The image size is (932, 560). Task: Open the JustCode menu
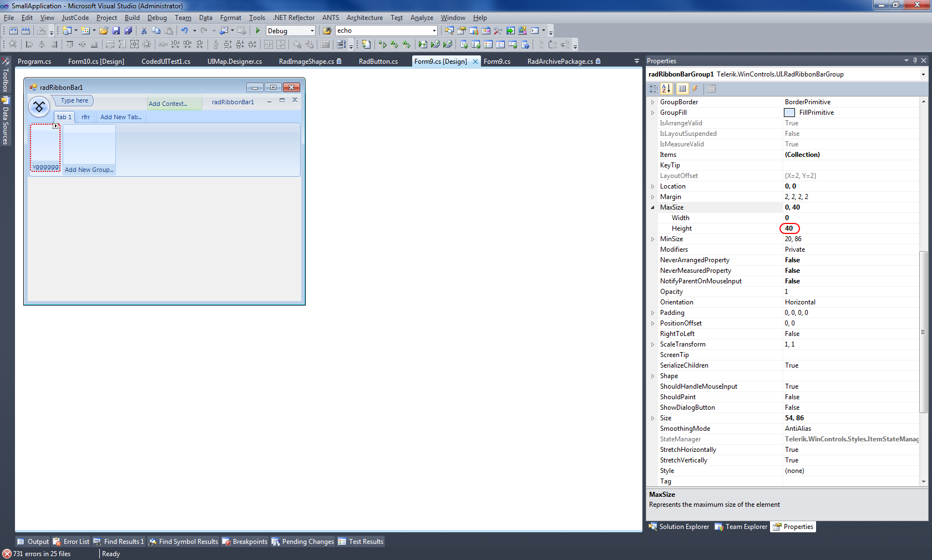(75, 18)
